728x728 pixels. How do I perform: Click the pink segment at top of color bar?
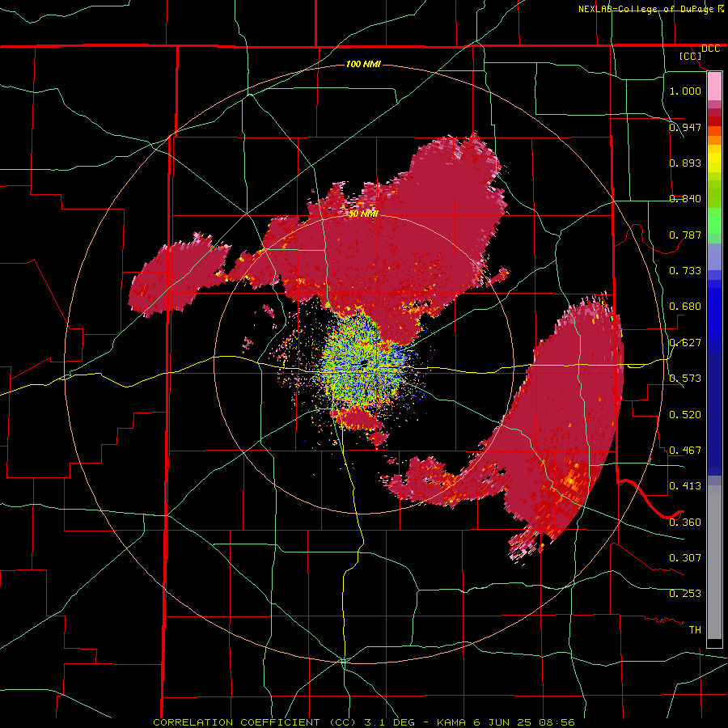[714, 87]
